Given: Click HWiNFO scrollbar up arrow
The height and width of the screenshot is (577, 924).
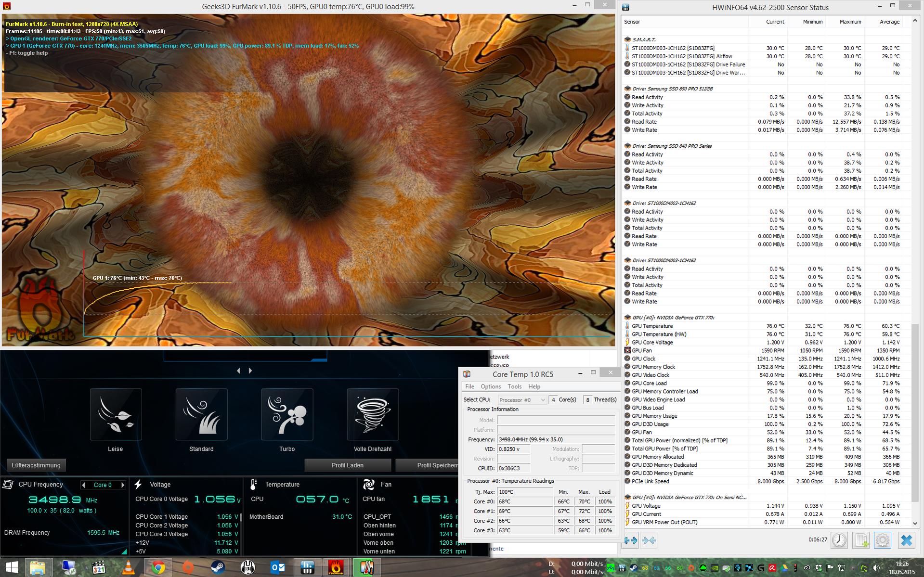Looking at the screenshot, I should [x=915, y=21].
